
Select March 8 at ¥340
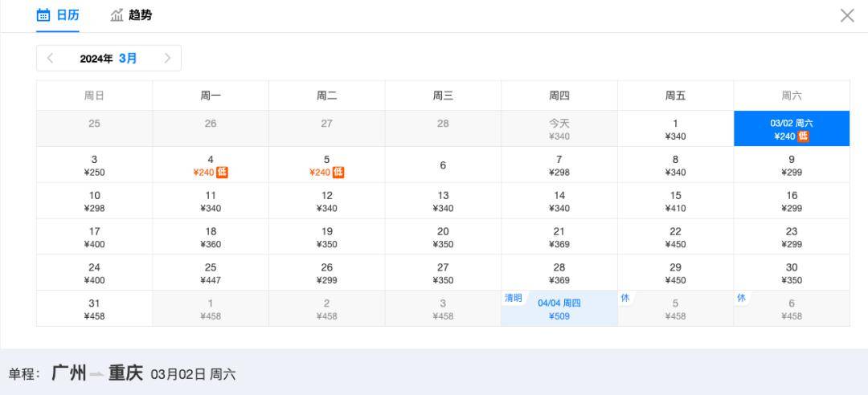(x=675, y=165)
